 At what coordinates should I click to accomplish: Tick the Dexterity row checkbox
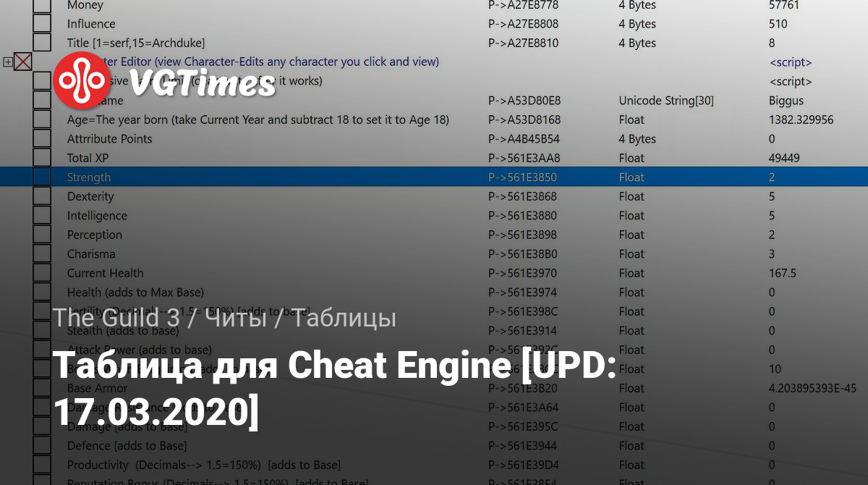42,196
